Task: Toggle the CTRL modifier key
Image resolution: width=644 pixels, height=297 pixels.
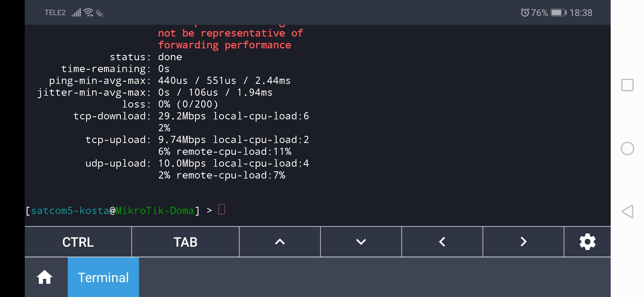Action: pos(78,242)
